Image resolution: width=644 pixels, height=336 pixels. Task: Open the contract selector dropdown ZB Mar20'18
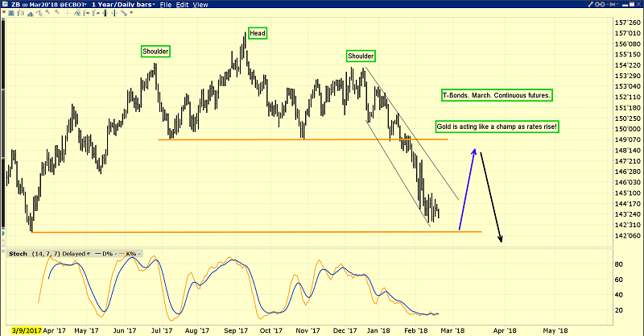point(48,5)
